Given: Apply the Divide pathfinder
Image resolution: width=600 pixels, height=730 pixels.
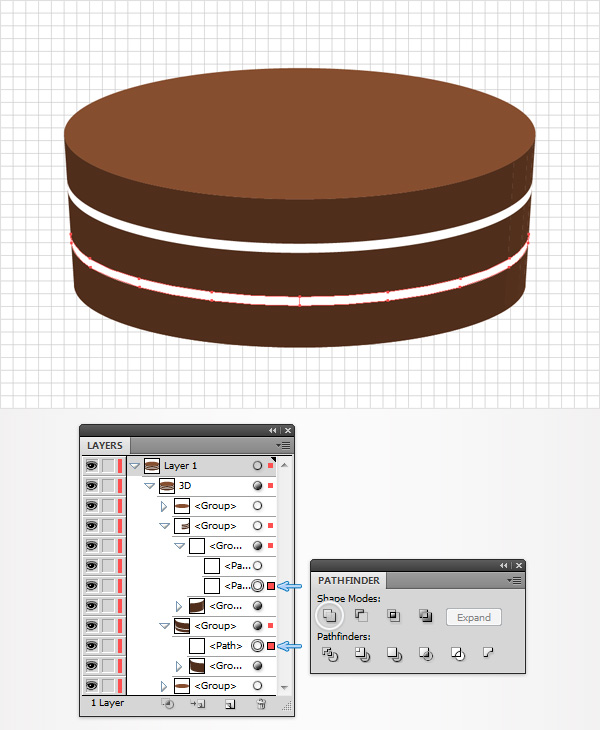Looking at the screenshot, I should pos(330,654).
